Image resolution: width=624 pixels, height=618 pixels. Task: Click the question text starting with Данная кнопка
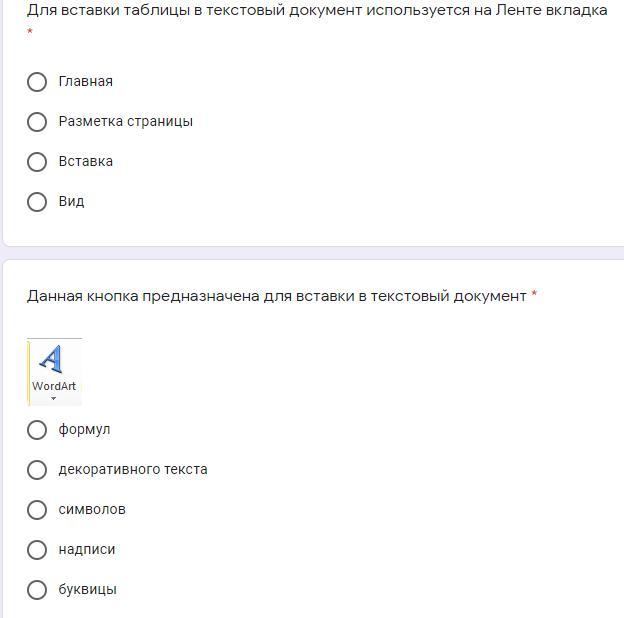tap(276, 296)
